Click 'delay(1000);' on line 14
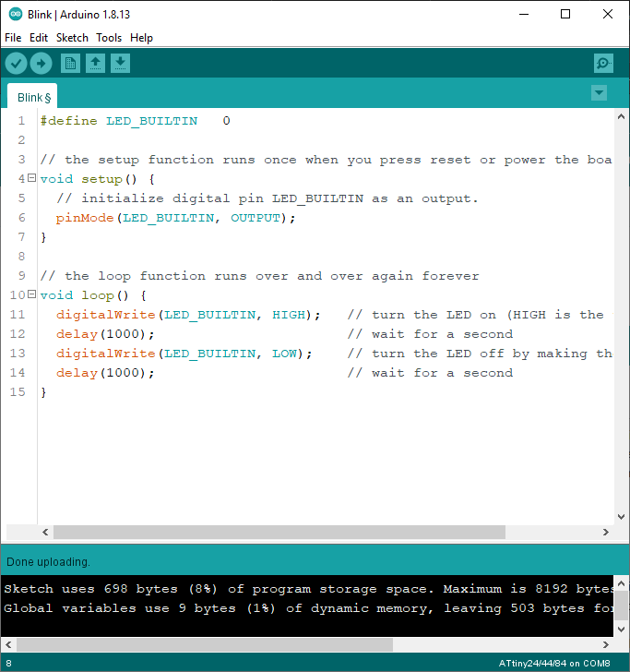The height and width of the screenshot is (672, 630). point(105,373)
